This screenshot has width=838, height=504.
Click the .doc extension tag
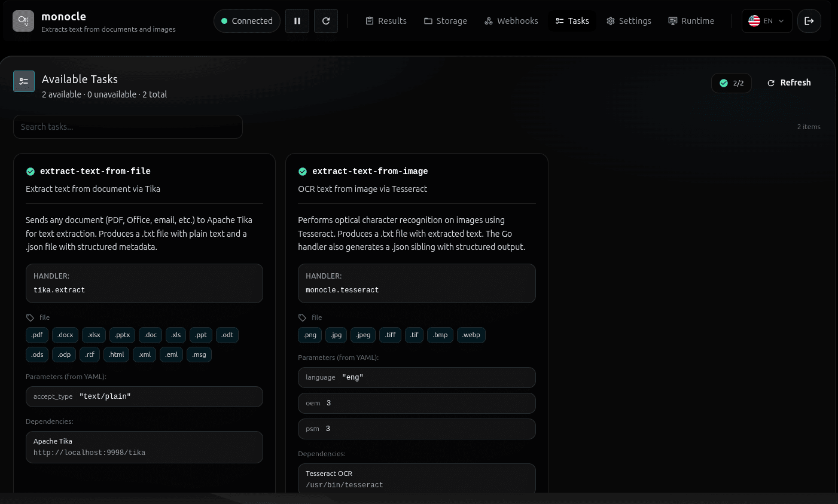click(x=151, y=335)
